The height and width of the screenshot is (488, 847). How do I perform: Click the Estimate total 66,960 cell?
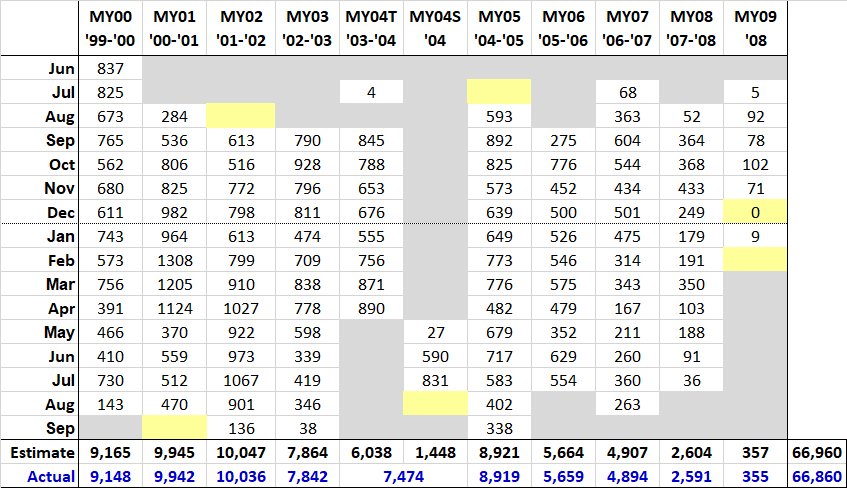click(817, 452)
